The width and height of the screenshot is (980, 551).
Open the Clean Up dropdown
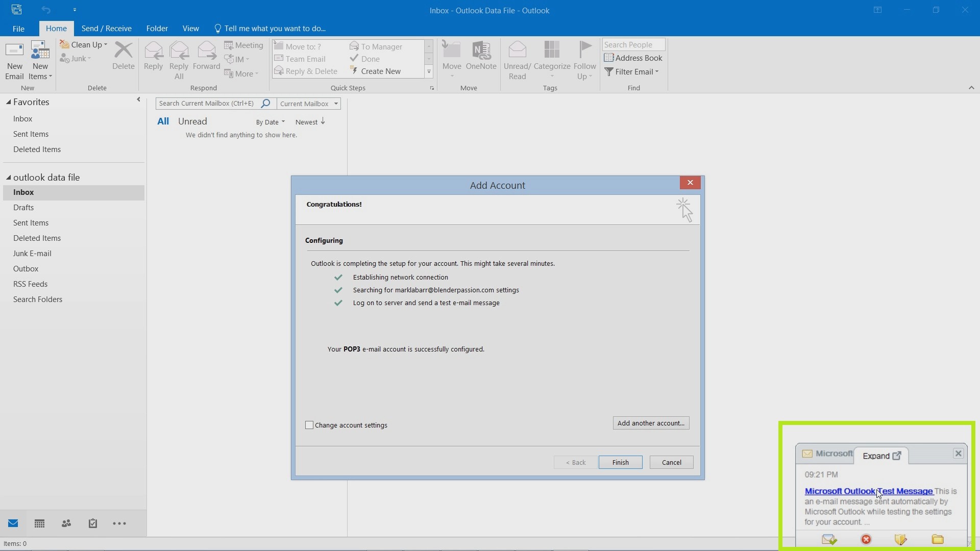(84, 45)
